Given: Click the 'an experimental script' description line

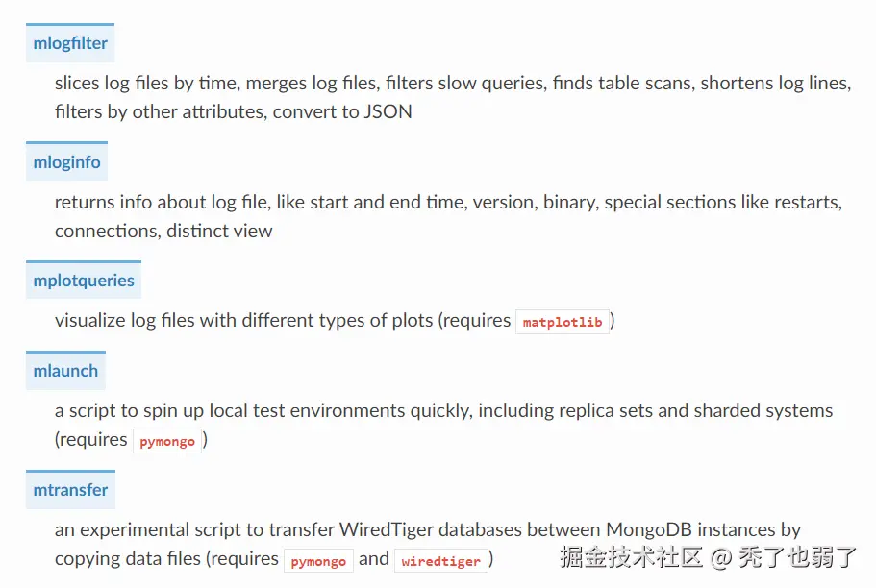Looking at the screenshot, I should point(427,530).
